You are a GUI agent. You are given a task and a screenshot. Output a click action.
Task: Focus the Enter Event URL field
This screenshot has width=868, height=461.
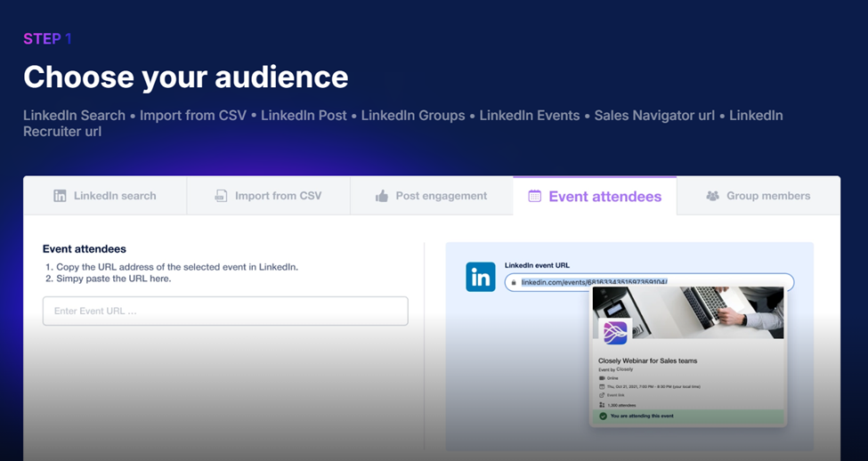point(225,311)
